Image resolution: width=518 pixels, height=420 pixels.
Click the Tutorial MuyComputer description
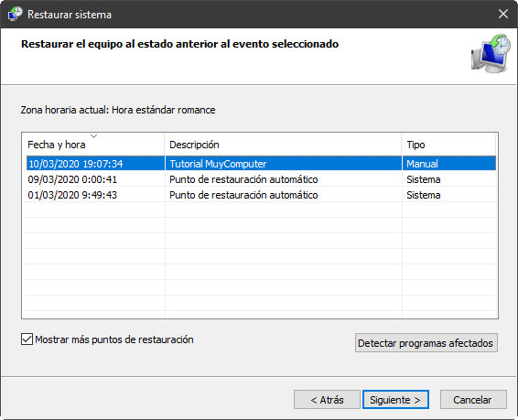[x=218, y=164]
